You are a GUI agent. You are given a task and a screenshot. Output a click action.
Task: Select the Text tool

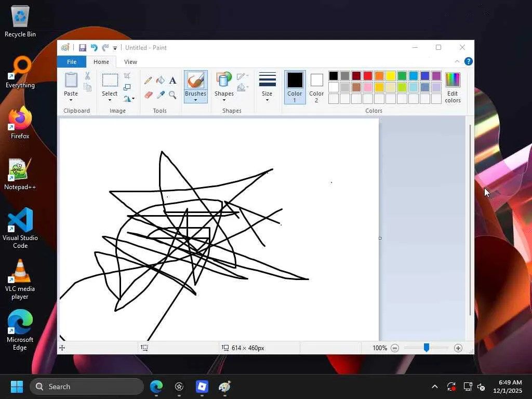[x=172, y=81]
